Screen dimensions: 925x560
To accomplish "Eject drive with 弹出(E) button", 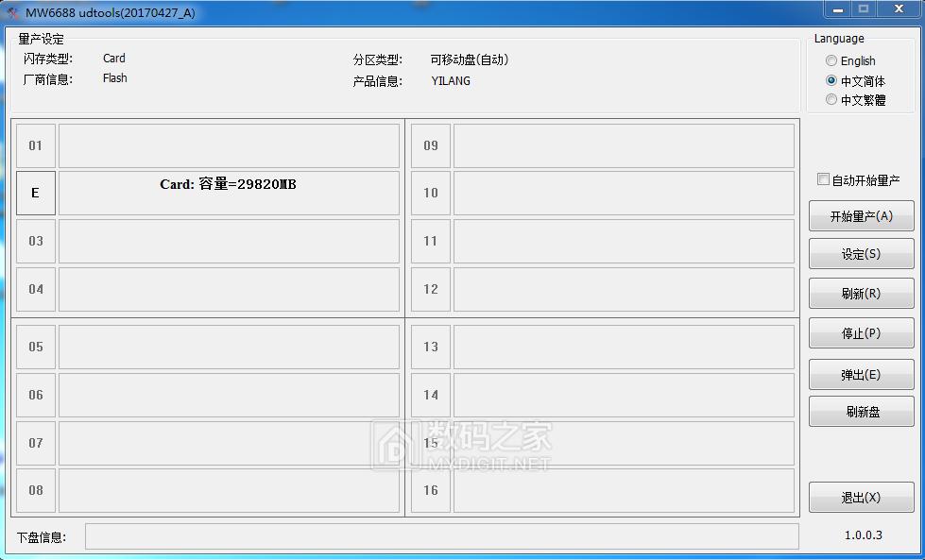I will [x=861, y=373].
